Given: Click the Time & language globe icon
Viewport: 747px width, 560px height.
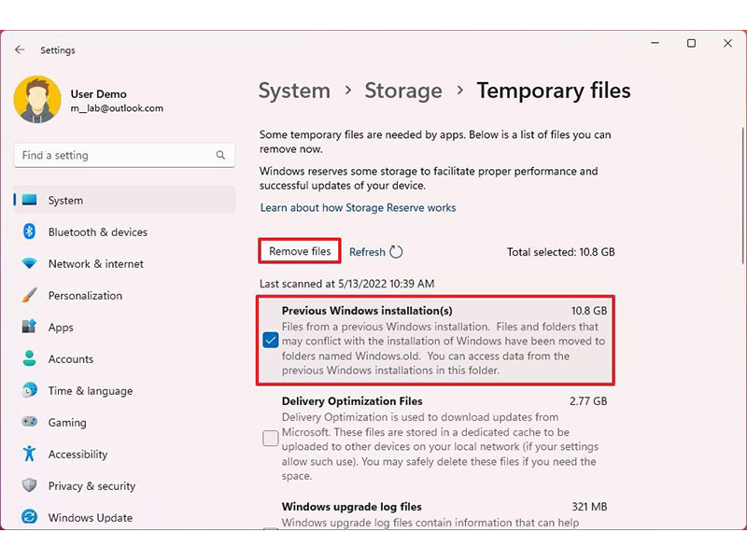Looking at the screenshot, I should click(29, 390).
